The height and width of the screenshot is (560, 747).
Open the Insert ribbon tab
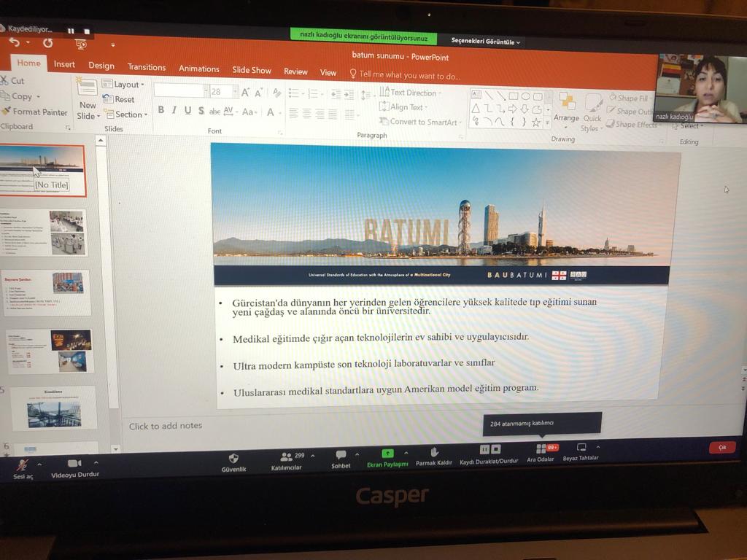[x=64, y=64]
